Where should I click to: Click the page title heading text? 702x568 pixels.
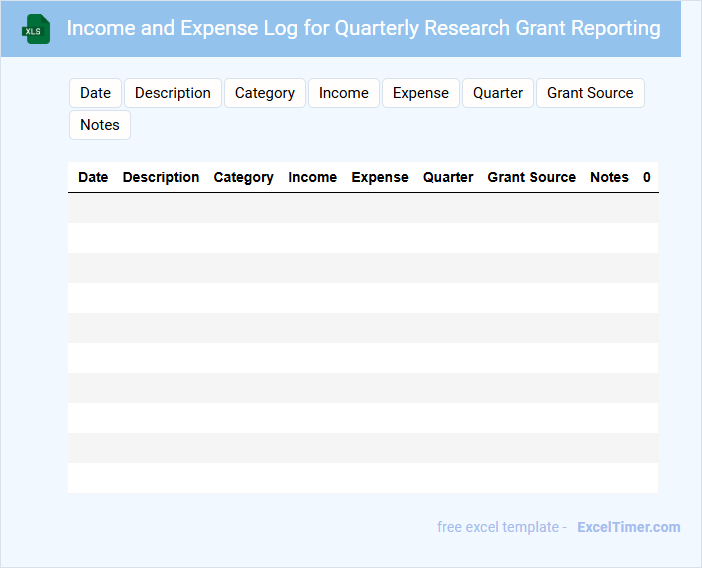click(x=363, y=28)
